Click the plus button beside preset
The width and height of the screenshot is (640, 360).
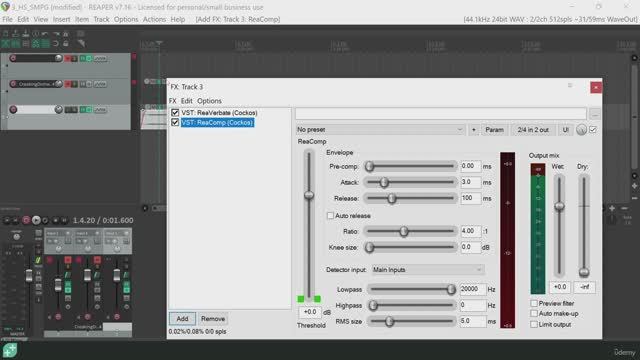(473, 130)
